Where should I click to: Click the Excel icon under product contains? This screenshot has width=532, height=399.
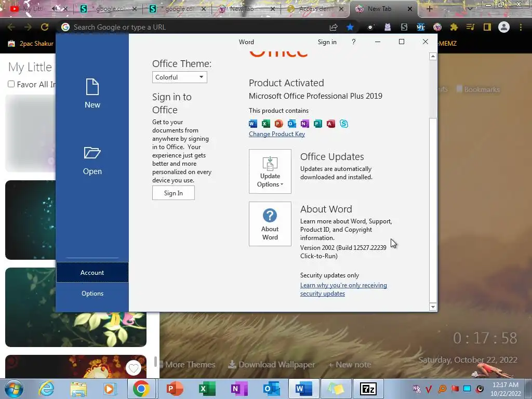point(265,124)
